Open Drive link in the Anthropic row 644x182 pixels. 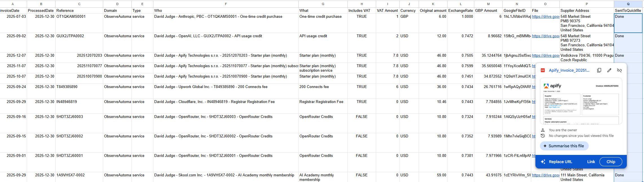[546, 17]
